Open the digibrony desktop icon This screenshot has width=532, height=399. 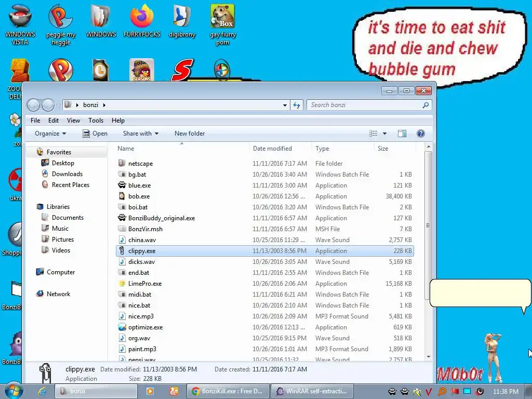pos(182,21)
